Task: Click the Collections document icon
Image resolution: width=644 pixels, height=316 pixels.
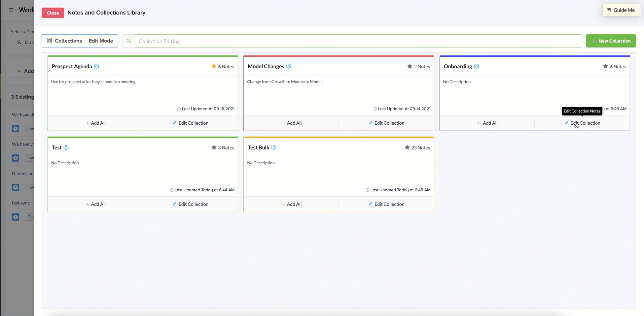Action: 50,41
